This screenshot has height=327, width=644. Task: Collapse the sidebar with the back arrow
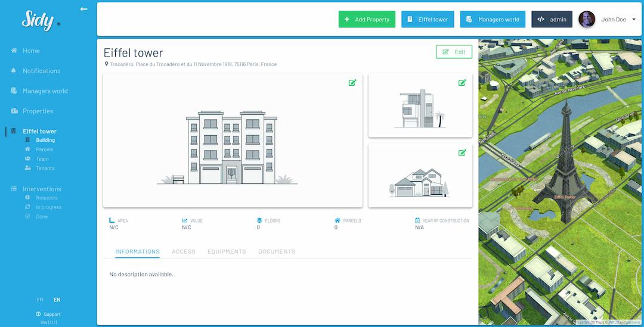tap(83, 9)
